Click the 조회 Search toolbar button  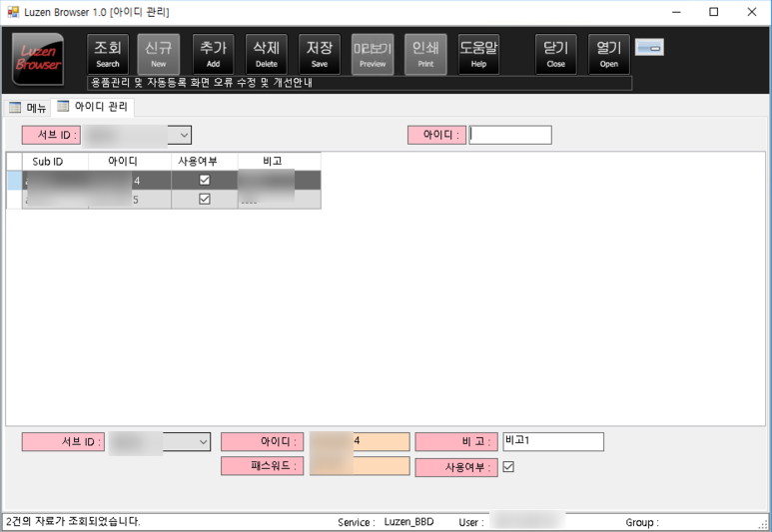(x=108, y=54)
